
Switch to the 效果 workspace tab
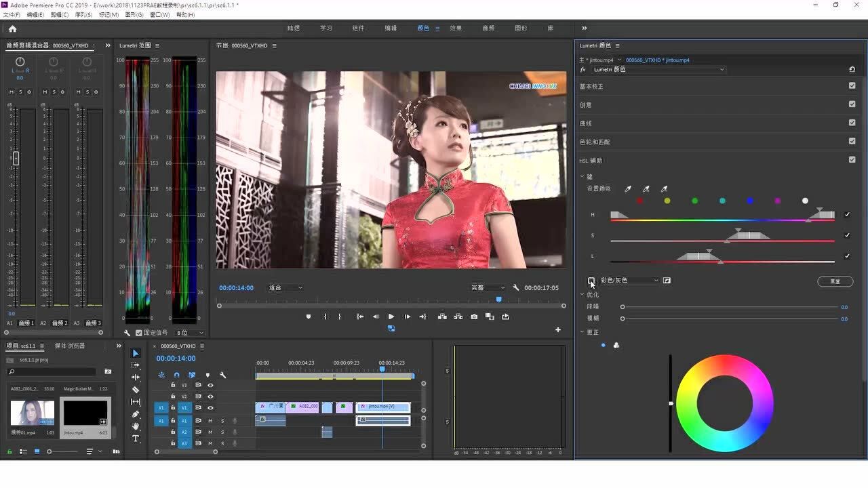pos(456,28)
